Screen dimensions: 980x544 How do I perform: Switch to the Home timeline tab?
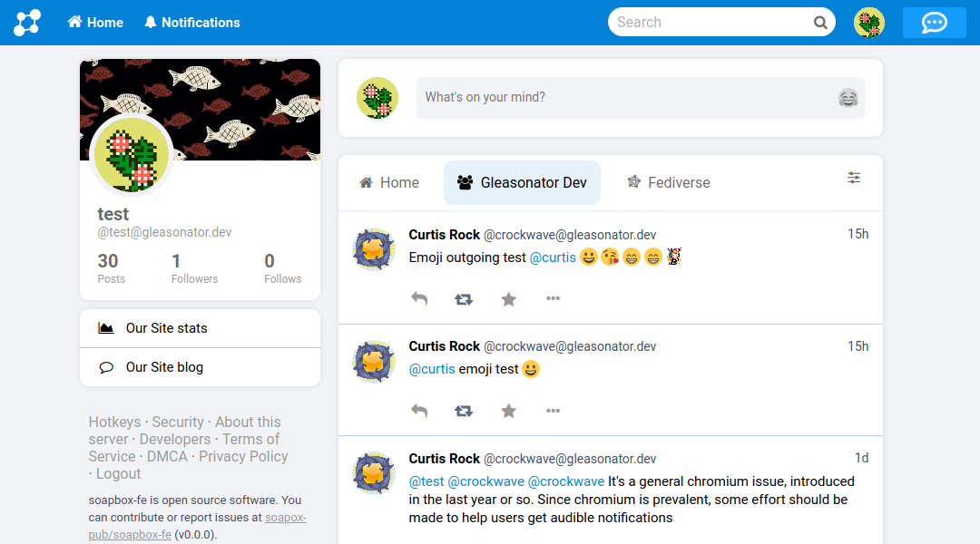point(389,182)
